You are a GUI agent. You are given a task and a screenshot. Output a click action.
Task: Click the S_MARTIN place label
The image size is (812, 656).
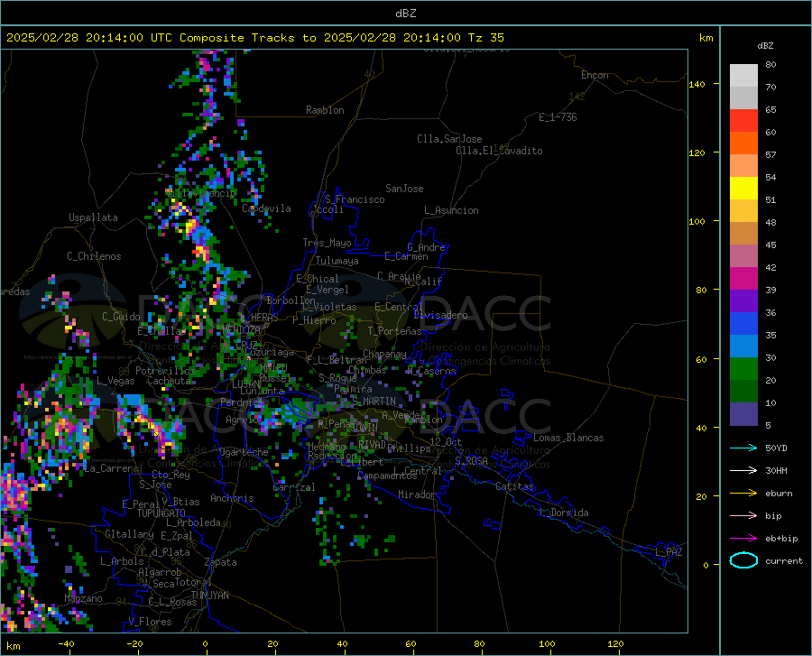tap(374, 402)
